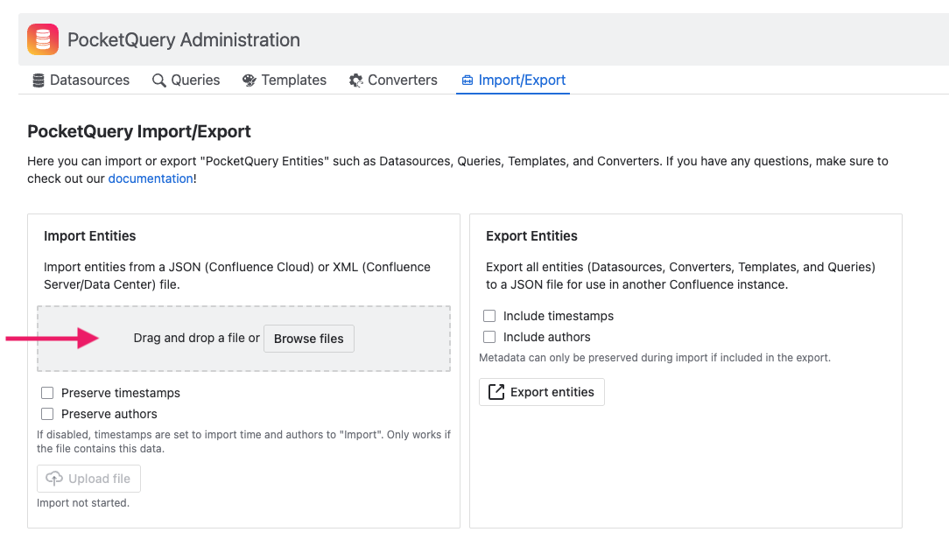Select the Import/Export tab

coord(513,80)
